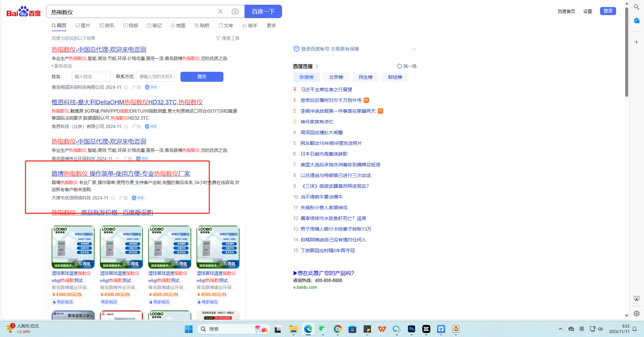Screen dimensions: 644x337
Task: Open Edge sidebar settings gear icon
Action: [x=636, y=314]
